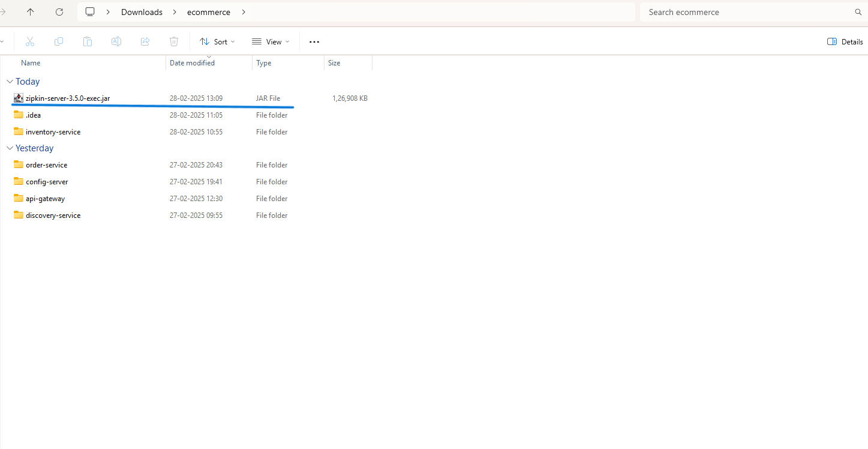The image size is (868, 449).
Task: Click the Cut scissors icon
Action: pyautogui.click(x=30, y=41)
